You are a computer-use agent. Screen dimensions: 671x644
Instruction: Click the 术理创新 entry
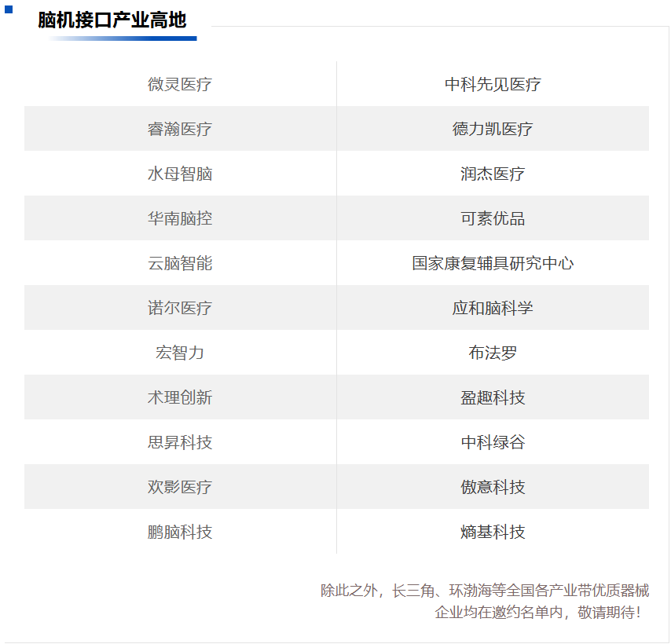[180, 397]
